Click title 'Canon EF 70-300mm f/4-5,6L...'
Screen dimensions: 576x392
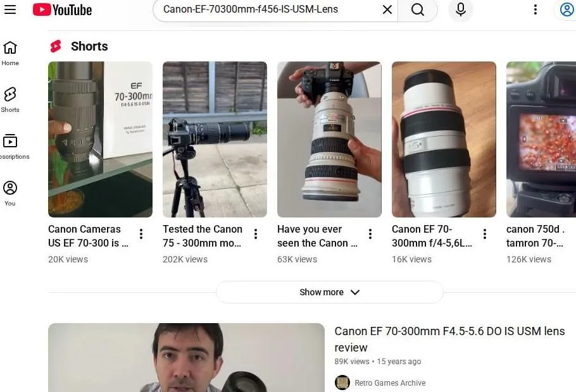(x=432, y=236)
